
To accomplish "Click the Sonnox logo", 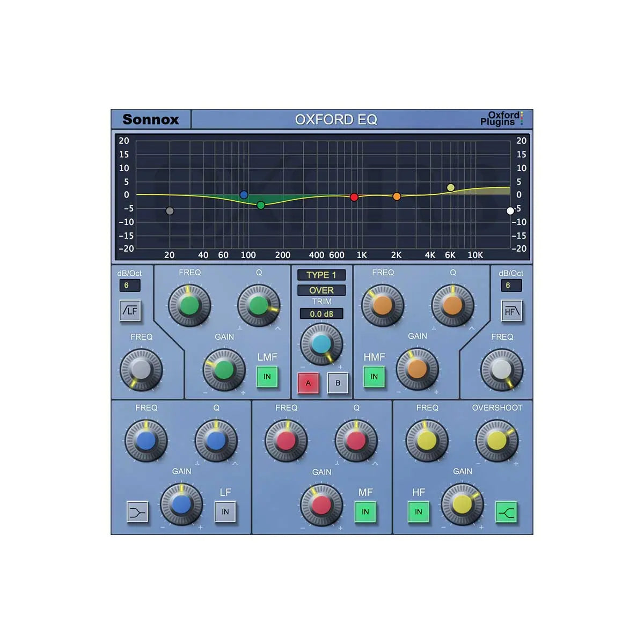I will pos(151,119).
